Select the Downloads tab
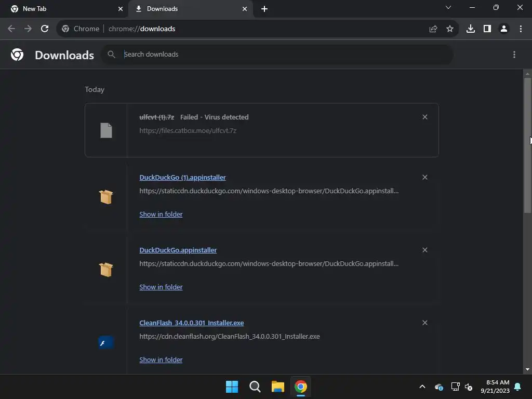This screenshot has height=399, width=532. click(x=190, y=9)
